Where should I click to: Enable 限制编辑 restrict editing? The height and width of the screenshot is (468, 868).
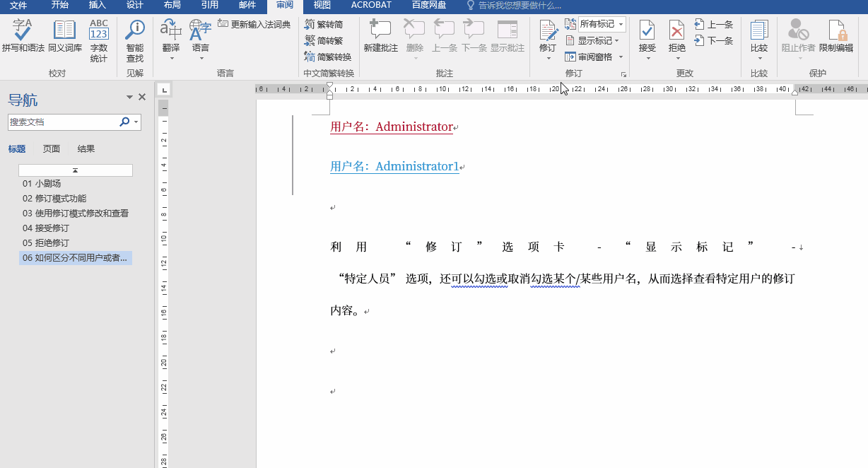point(837,37)
